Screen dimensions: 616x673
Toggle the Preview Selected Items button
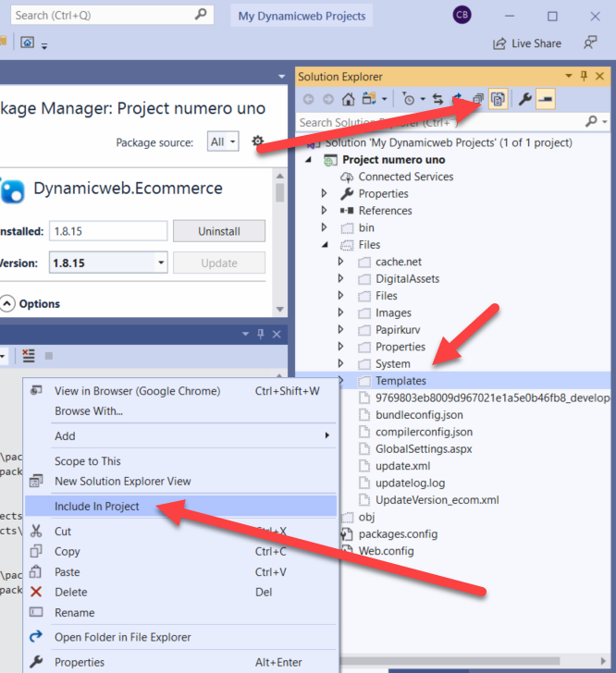point(545,99)
